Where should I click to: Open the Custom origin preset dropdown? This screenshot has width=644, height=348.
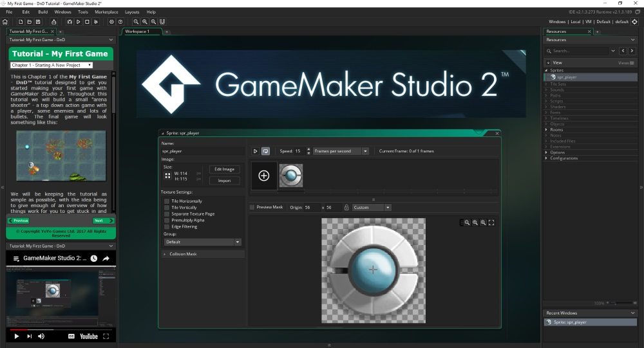[x=372, y=208]
